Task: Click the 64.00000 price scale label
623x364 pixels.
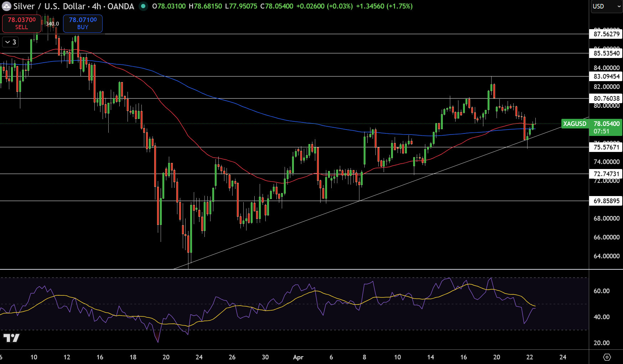Action: pos(606,256)
